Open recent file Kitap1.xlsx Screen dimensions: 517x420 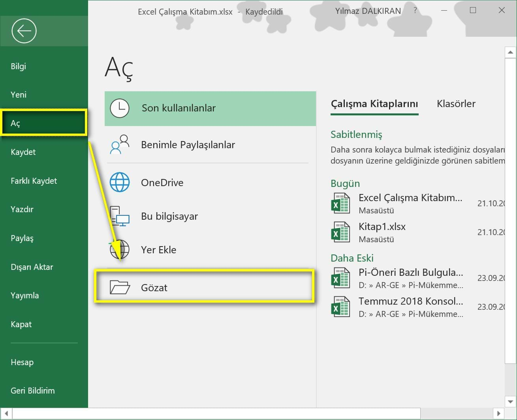coord(417,232)
